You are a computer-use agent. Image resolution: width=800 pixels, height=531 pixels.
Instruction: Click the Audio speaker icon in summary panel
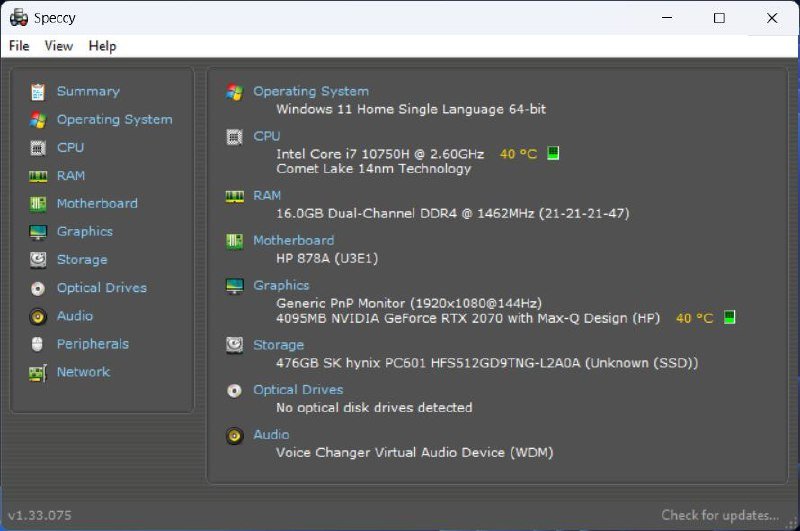(235, 436)
